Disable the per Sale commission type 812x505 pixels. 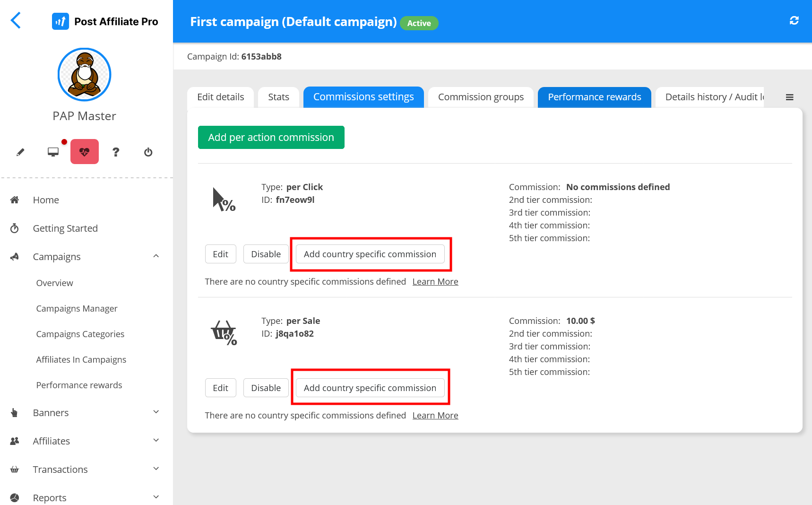(266, 388)
